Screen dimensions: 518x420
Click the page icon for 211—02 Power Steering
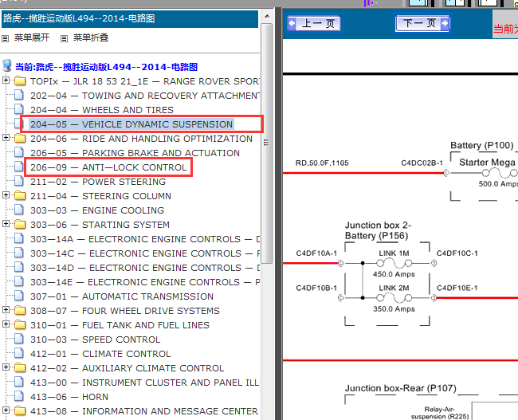(19, 181)
